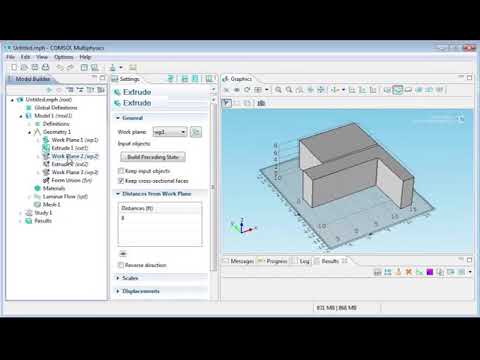Click the Zoom Extents icon in Graphics toolbar
The image size is (480, 360).
coord(321,90)
